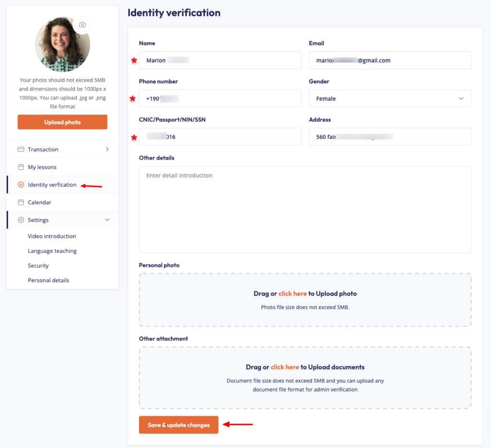The image size is (491, 448).
Task: Focus the Other details text area
Action: 305,209
